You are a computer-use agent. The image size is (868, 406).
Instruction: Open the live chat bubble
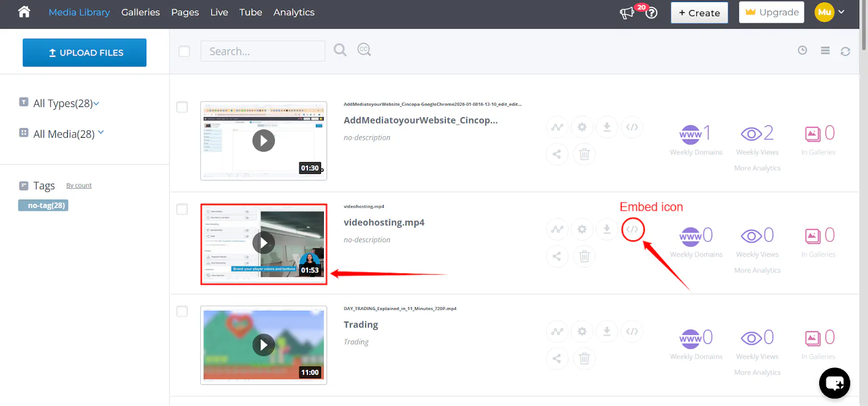pyautogui.click(x=834, y=383)
